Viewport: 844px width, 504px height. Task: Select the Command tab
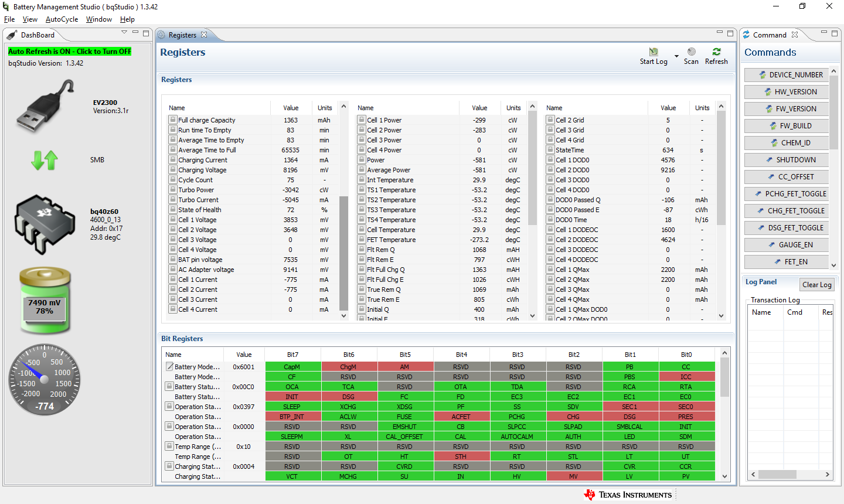(770, 35)
